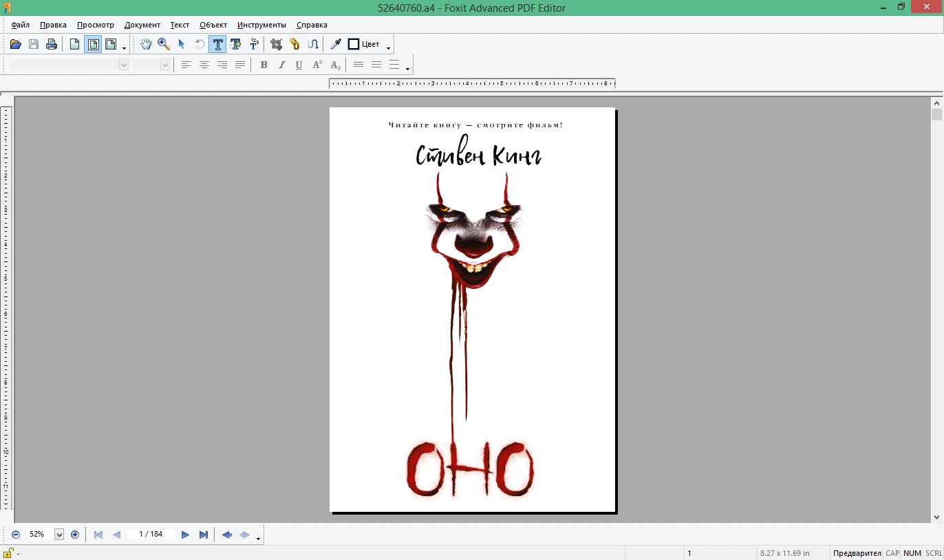Align text left
Image resolution: width=944 pixels, height=560 pixels.
186,65
